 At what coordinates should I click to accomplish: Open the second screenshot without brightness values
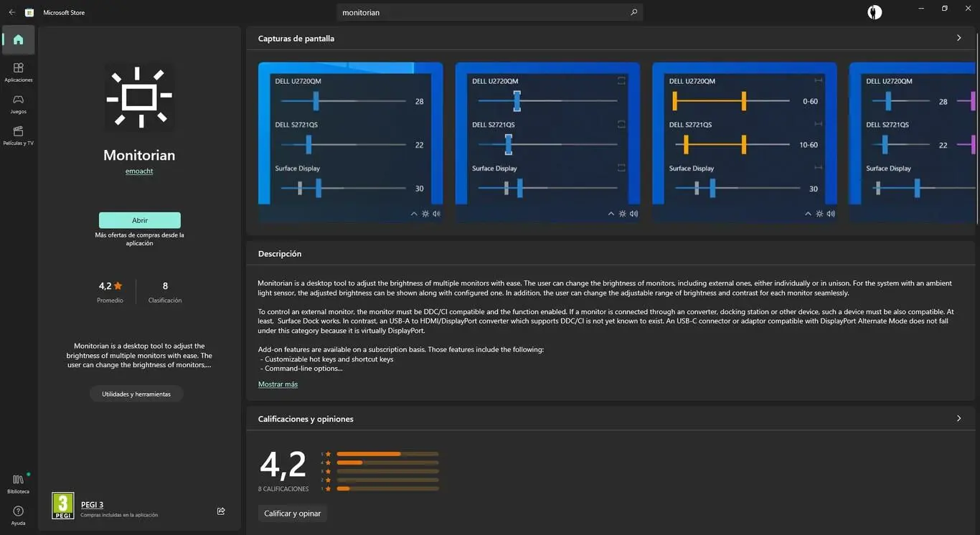pos(547,142)
